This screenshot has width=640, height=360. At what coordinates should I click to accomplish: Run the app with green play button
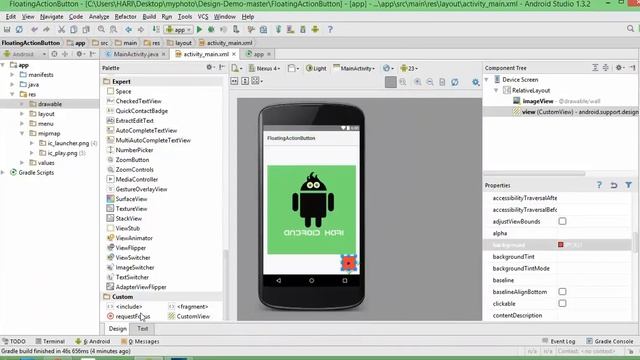199,29
